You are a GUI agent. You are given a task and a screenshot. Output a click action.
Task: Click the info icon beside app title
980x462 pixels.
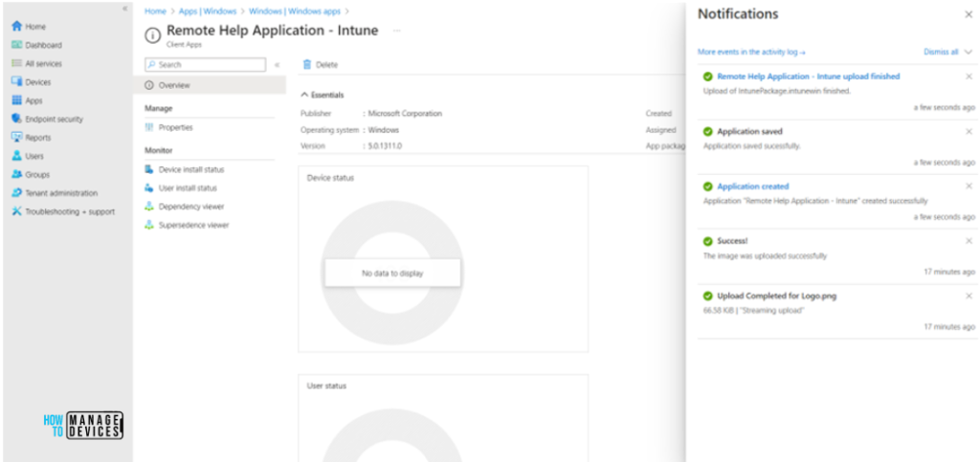(x=152, y=35)
